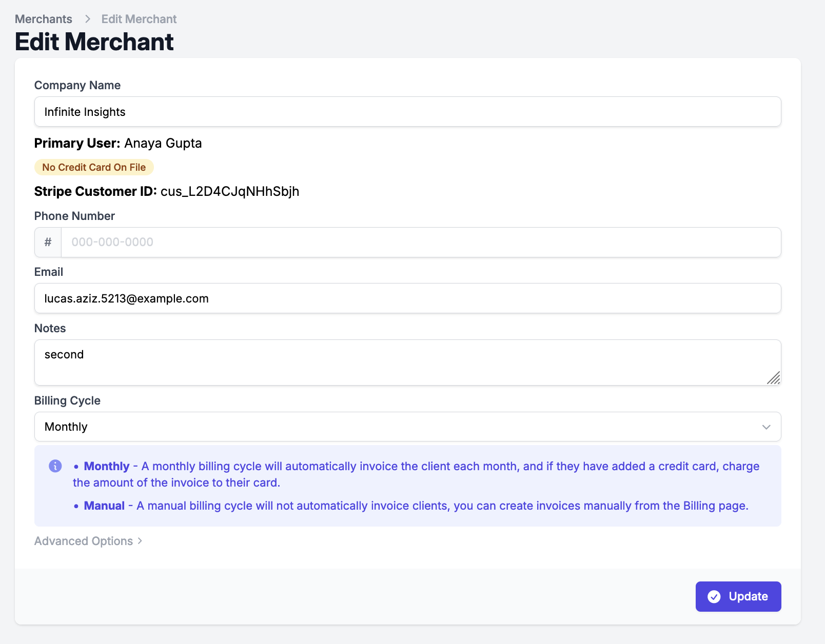Click the Notes textarea resize handle
The width and height of the screenshot is (825, 644).
point(774,378)
